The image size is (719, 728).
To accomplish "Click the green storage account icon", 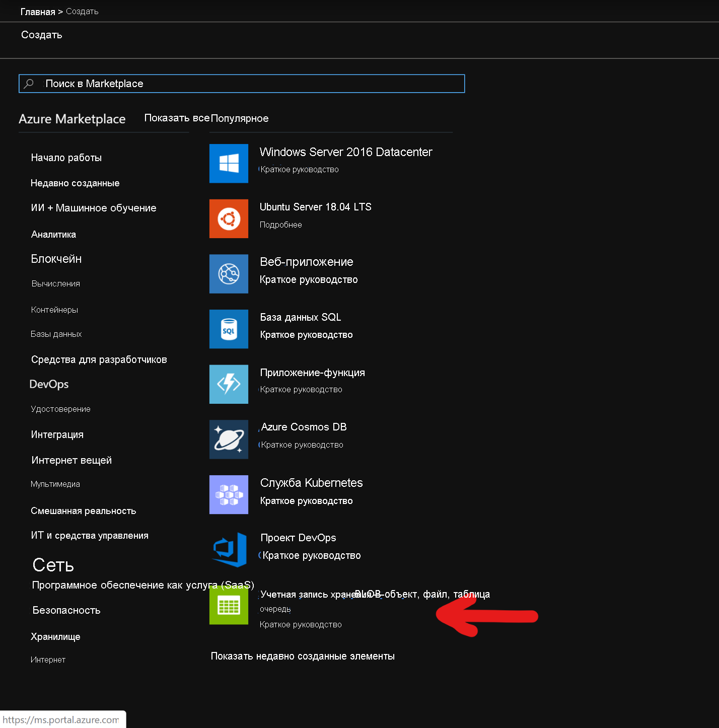I will click(229, 605).
